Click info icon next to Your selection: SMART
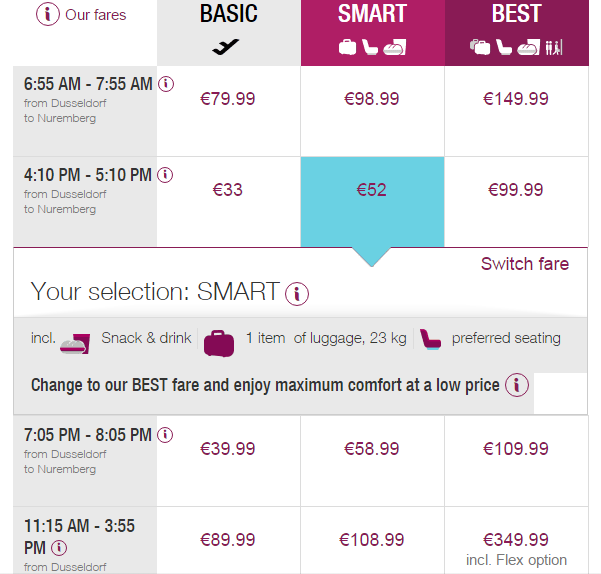Viewport: 601px width, 574px height. tap(297, 294)
